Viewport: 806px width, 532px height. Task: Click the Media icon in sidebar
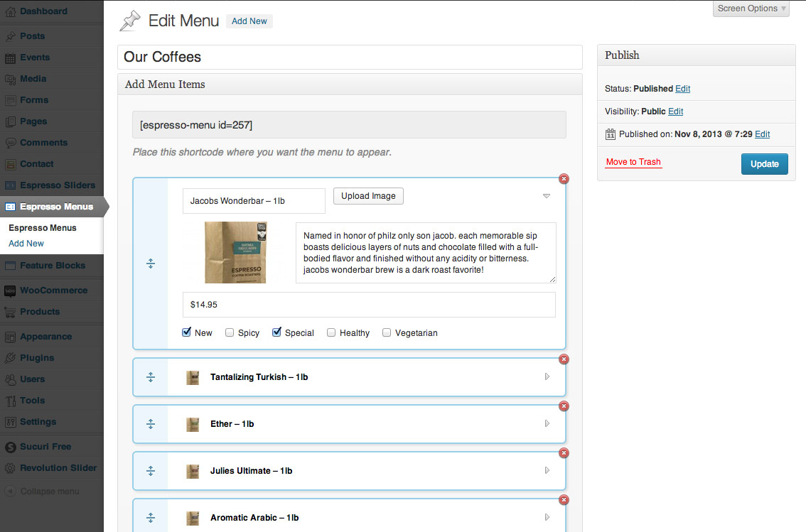pyautogui.click(x=10, y=79)
